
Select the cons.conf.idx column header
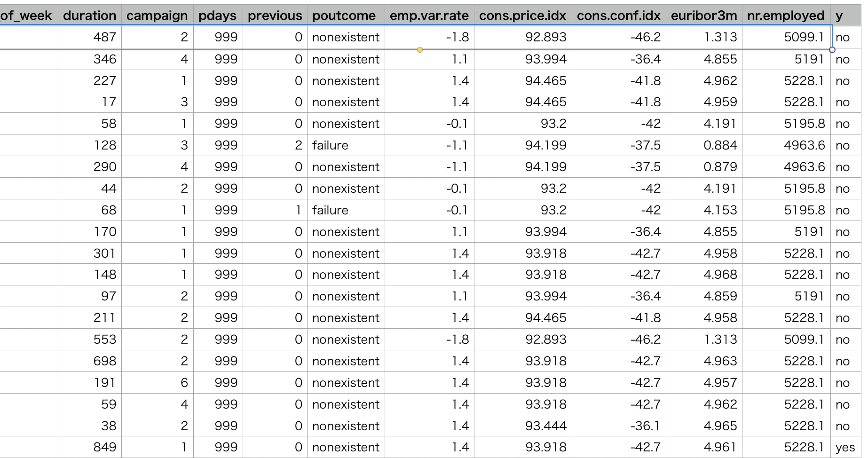pyautogui.click(x=619, y=16)
